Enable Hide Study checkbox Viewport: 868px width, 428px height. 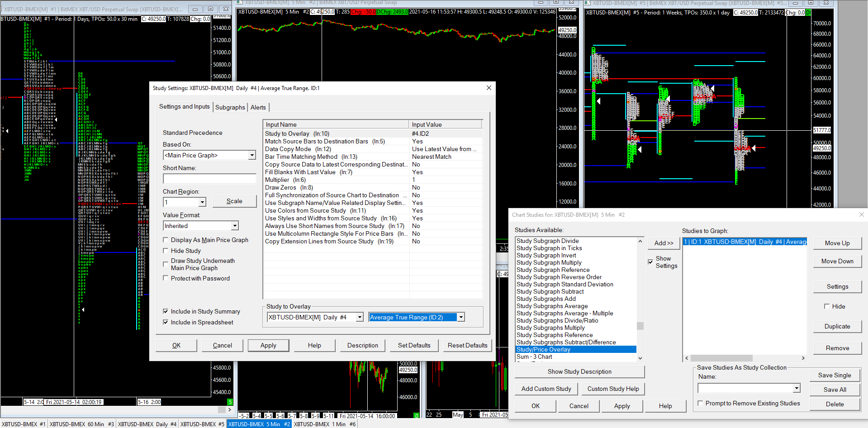pyautogui.click(x=166, y=251)
